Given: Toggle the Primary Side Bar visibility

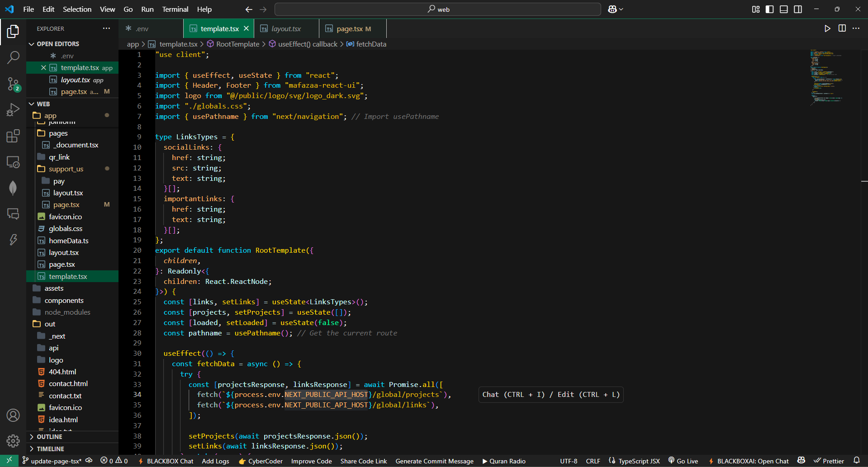Looking at the screenshot, I should tap(769, 9).
